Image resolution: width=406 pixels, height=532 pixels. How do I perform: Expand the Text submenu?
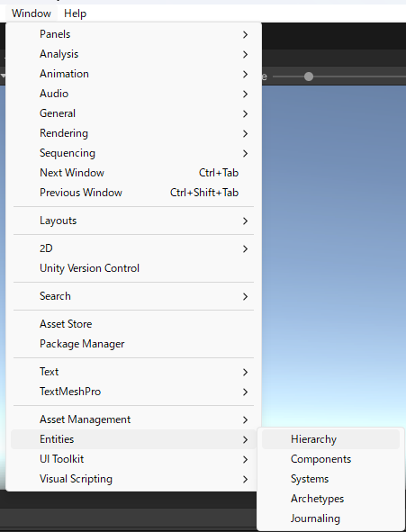pos(133,372)
